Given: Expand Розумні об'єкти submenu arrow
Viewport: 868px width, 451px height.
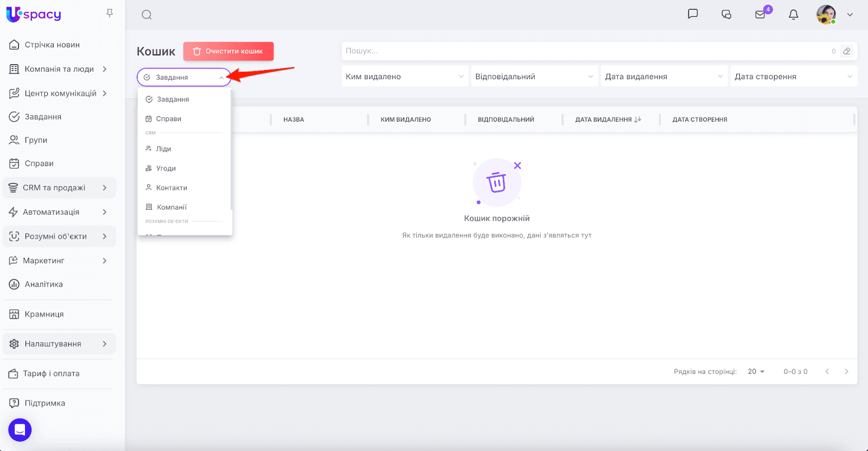Looking at the screenshot, I should [x=105, y=237].
